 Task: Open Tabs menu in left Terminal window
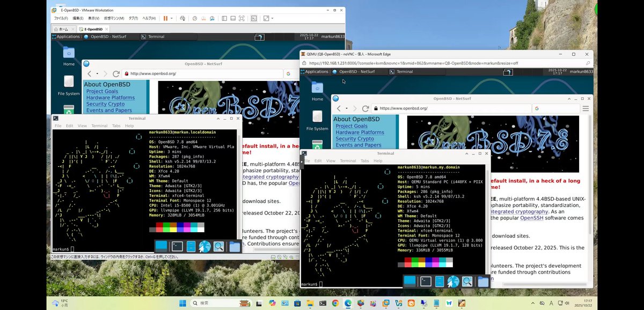pos(116,126)
